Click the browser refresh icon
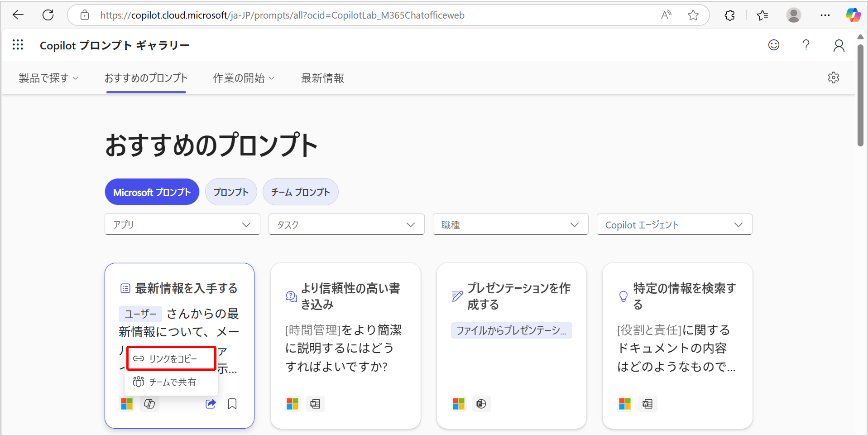Image resolution: width=868 pixels, height=436 pixels. (48, 15)
